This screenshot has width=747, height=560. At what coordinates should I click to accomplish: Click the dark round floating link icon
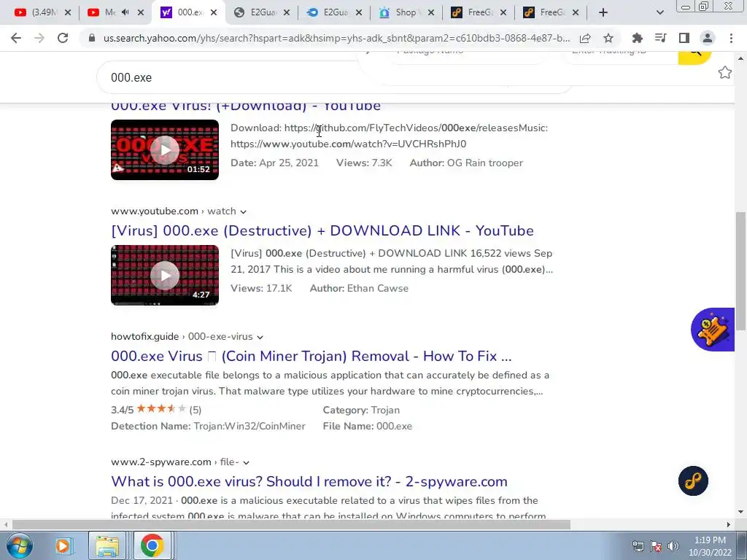[x=693, y=481]
